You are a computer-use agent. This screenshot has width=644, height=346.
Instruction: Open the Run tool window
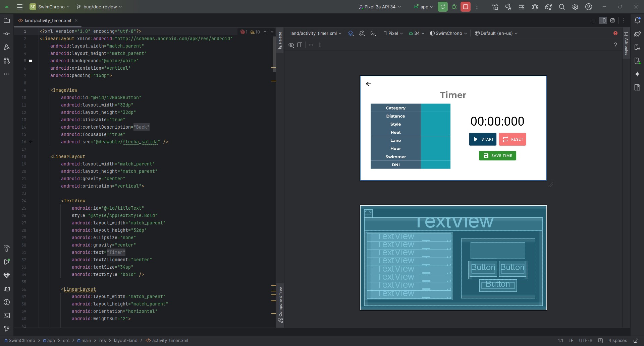point(7,262)
